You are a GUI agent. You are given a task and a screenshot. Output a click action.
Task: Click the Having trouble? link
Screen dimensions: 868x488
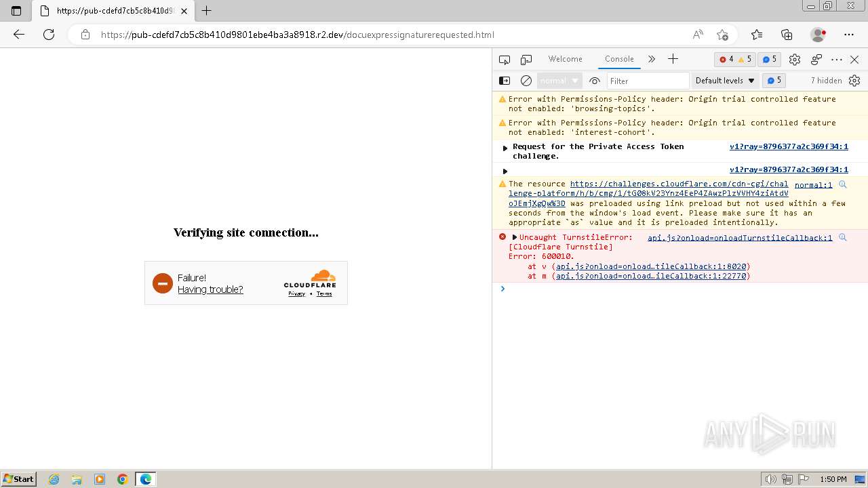pos(210,289)
